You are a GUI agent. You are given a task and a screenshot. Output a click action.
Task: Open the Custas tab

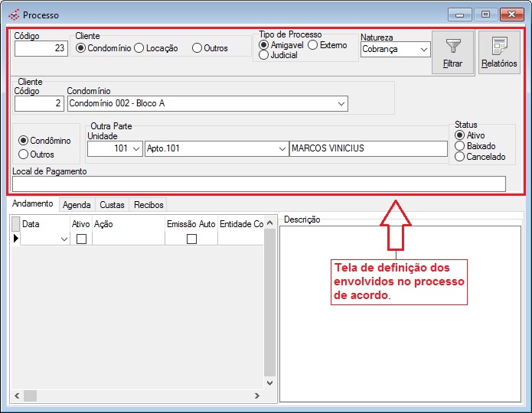(112, 205)
